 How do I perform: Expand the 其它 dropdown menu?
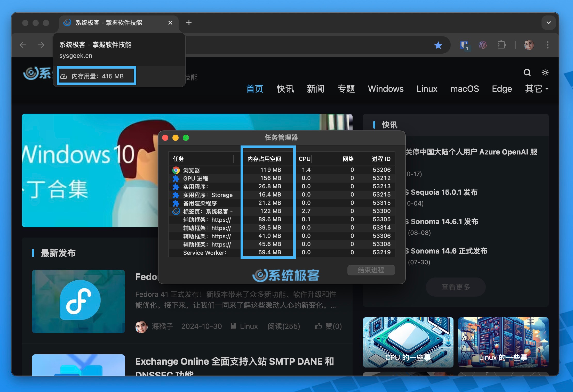(537, 89)
